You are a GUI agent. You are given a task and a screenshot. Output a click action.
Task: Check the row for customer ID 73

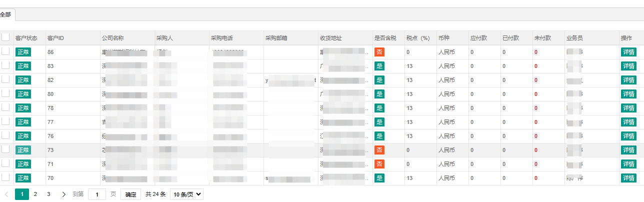[5, 149]
